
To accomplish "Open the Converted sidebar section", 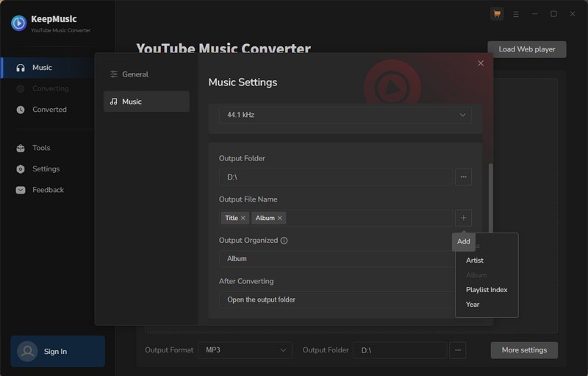I will point(48,110).
